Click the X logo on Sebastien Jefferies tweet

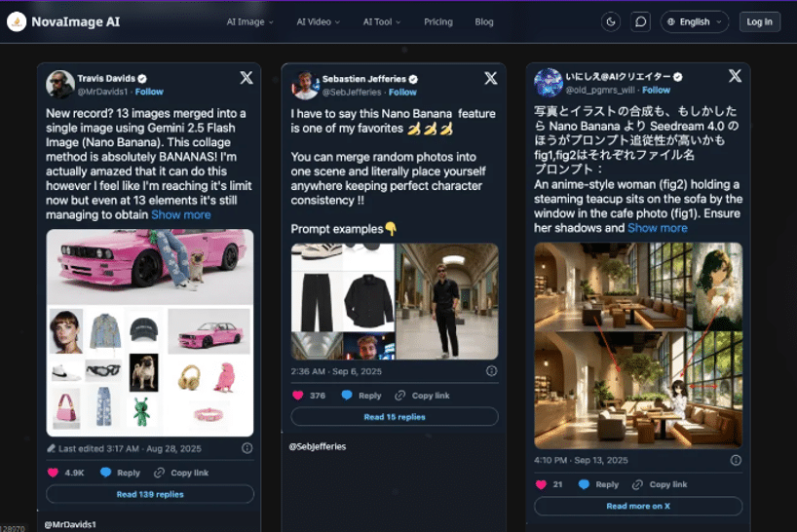click(490, 78)
